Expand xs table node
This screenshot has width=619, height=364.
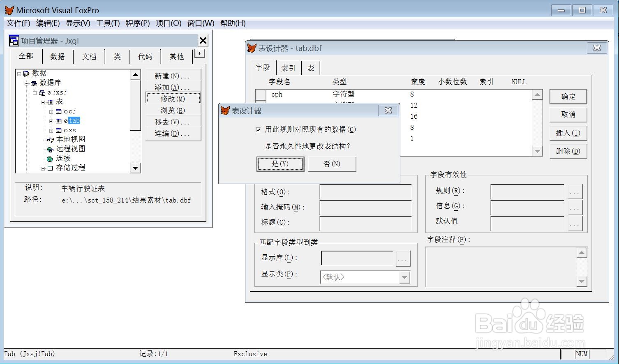click(51, 131)
